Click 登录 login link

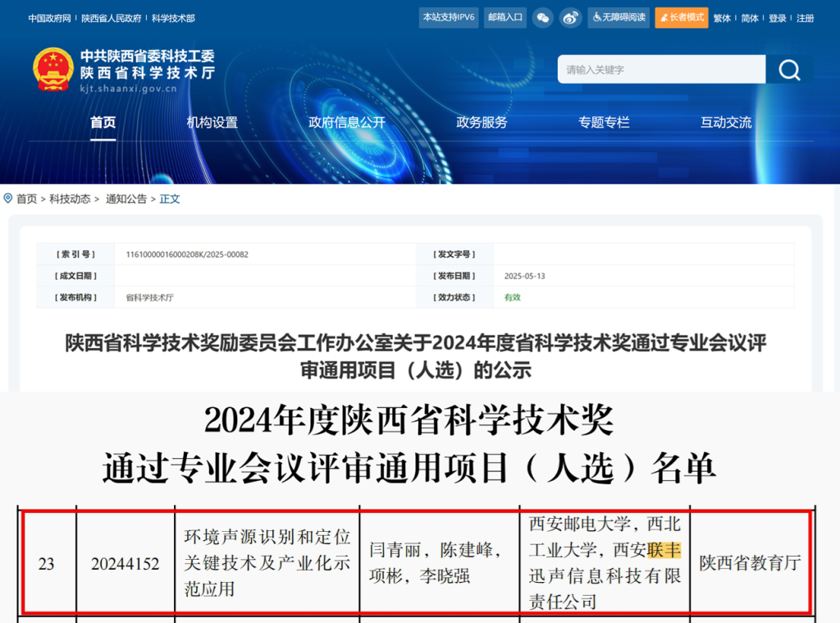point(778,18)
